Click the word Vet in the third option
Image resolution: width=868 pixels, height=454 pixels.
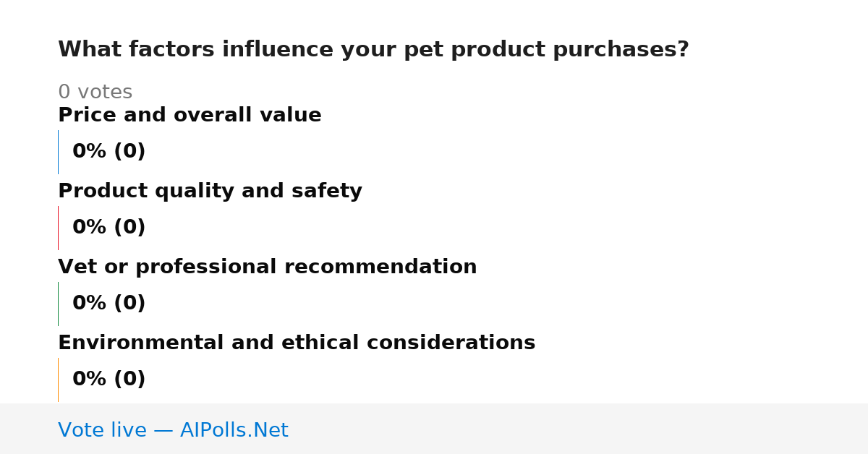[x=75, y=267]
